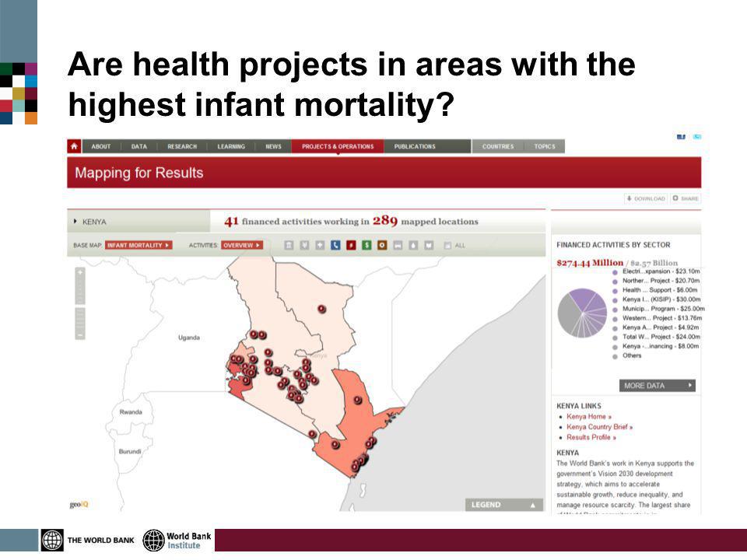Select the lone project marker in northeastern Kenya
Viewport: 747px width, 560px height.
click(x=322, y=309)
